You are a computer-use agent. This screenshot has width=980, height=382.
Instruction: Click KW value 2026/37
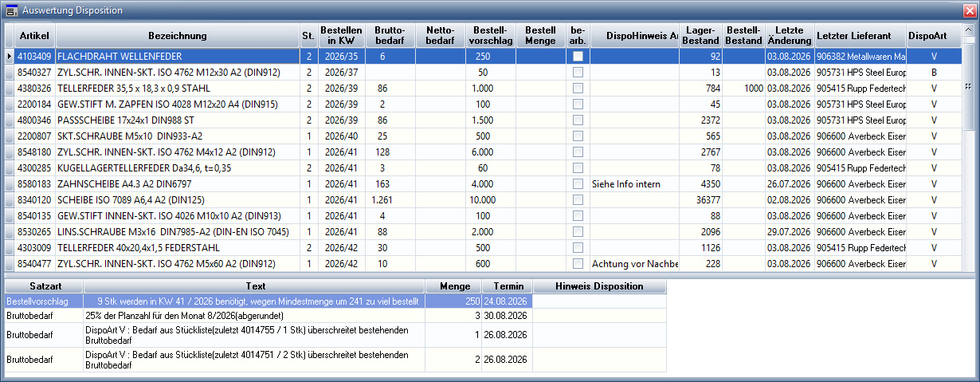pos(341,73)
